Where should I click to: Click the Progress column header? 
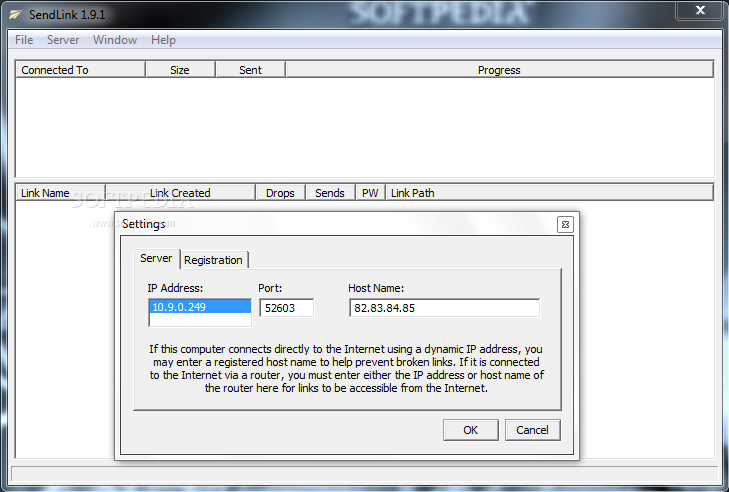(x=499, y=70)
